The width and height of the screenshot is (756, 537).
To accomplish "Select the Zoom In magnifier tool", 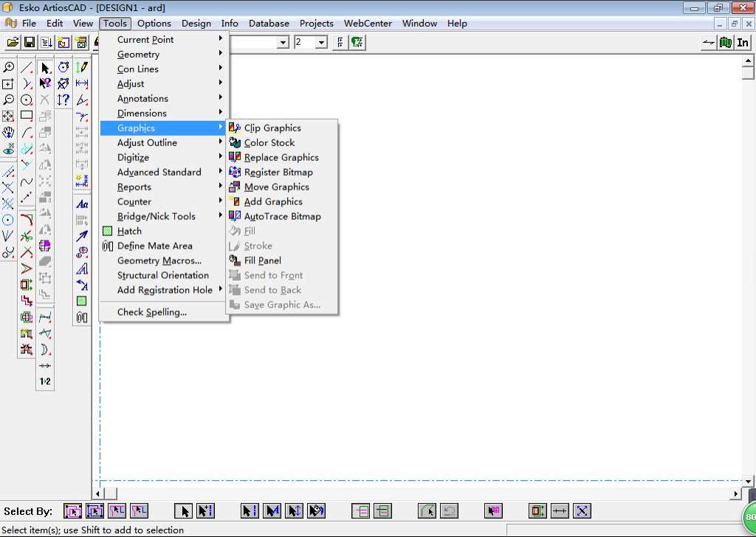I will [8, 67].
